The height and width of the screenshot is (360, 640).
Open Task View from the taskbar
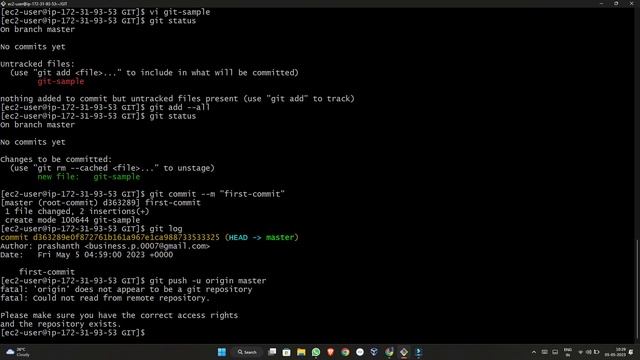pyautogui.click(x=272, y=352)
